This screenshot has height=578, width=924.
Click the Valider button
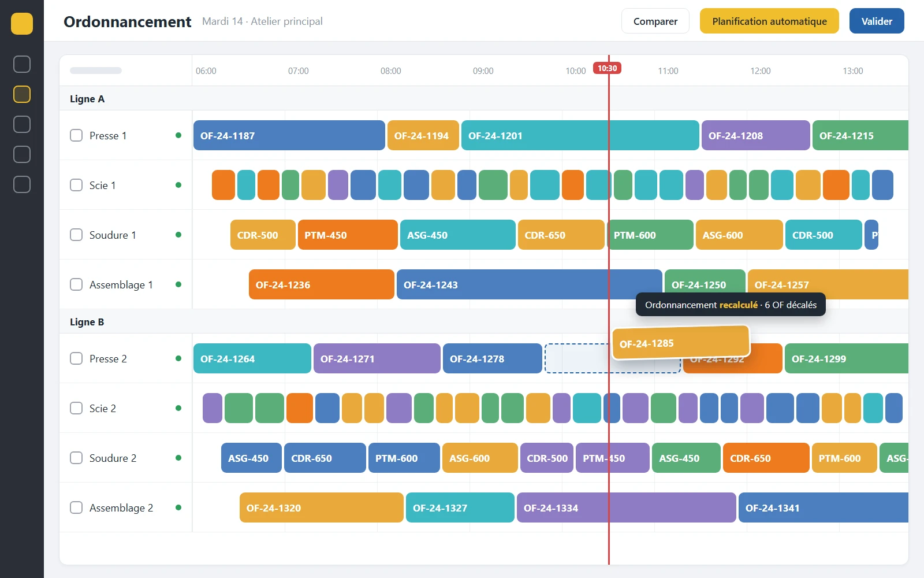click(x=877, y=21)
